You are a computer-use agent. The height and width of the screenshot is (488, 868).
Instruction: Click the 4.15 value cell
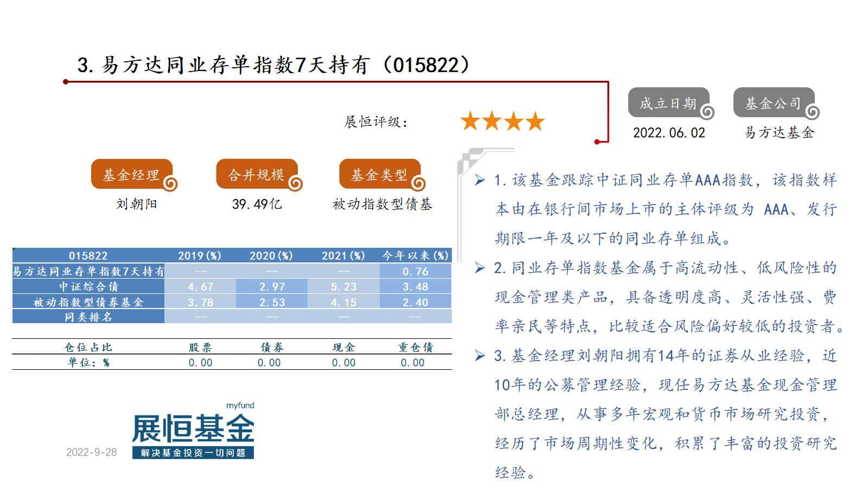[343, 302]
